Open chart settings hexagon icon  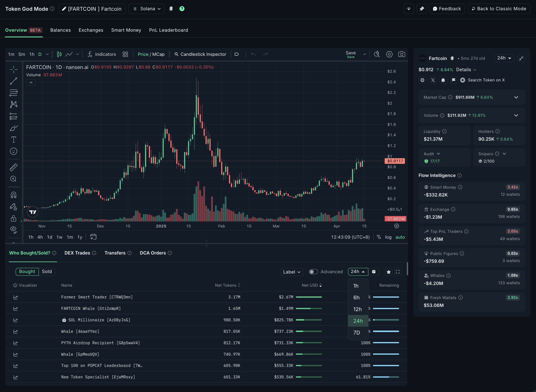pyautogui.click(x=389, y=54)
